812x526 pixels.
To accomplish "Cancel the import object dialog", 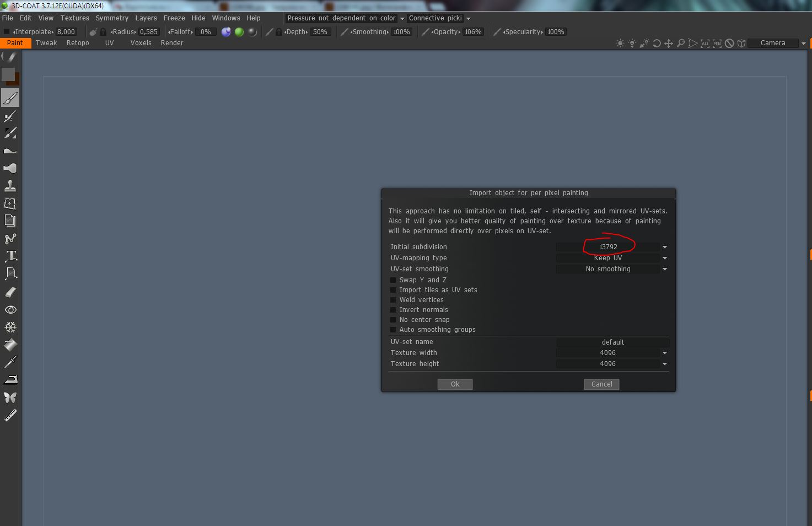I will click(601, 384).
